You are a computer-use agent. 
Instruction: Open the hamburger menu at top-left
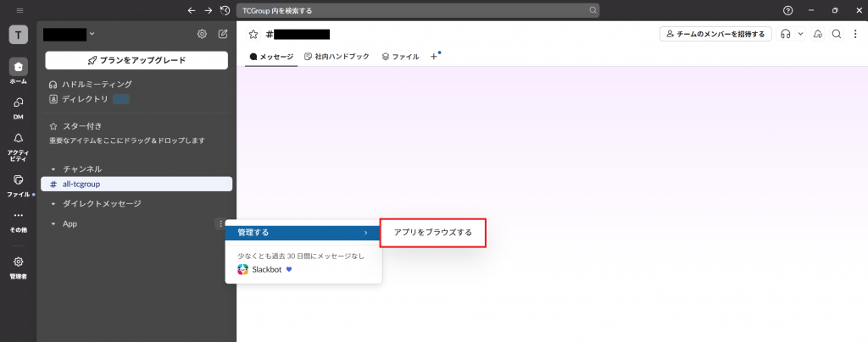click(x=20, y=10)
